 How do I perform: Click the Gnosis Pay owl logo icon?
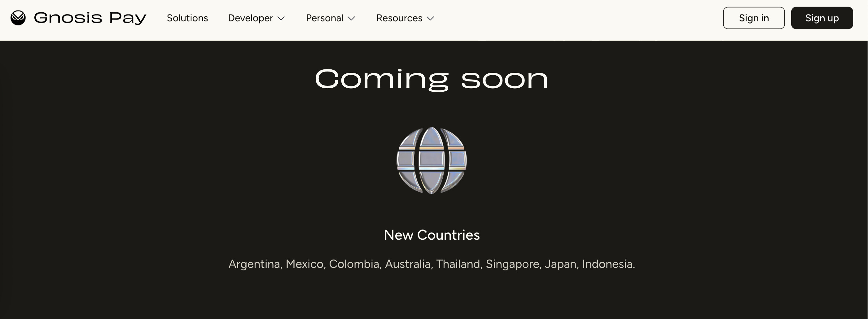(18, 18)
